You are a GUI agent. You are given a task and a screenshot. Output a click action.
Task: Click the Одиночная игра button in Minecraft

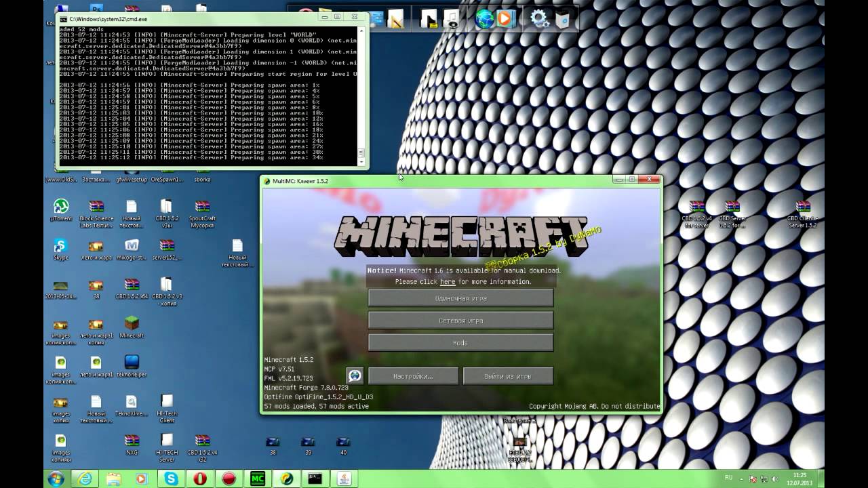click(x=460, y=298)
